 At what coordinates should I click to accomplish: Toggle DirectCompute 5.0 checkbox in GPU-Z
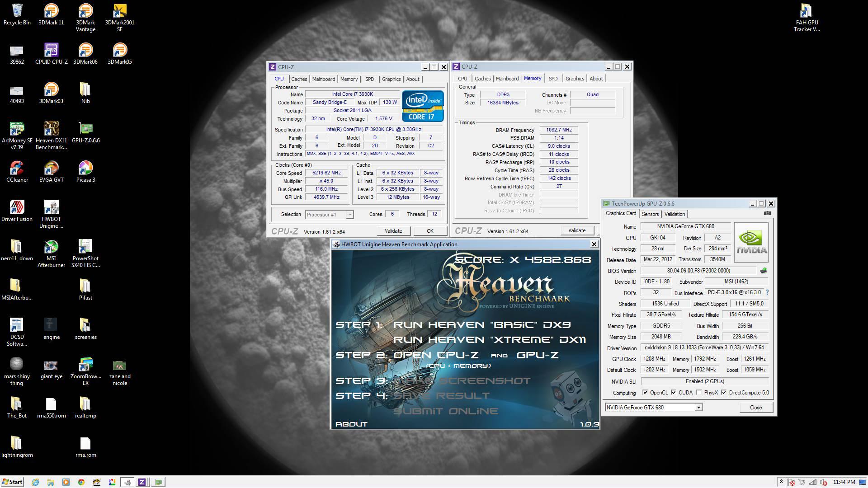724,392
